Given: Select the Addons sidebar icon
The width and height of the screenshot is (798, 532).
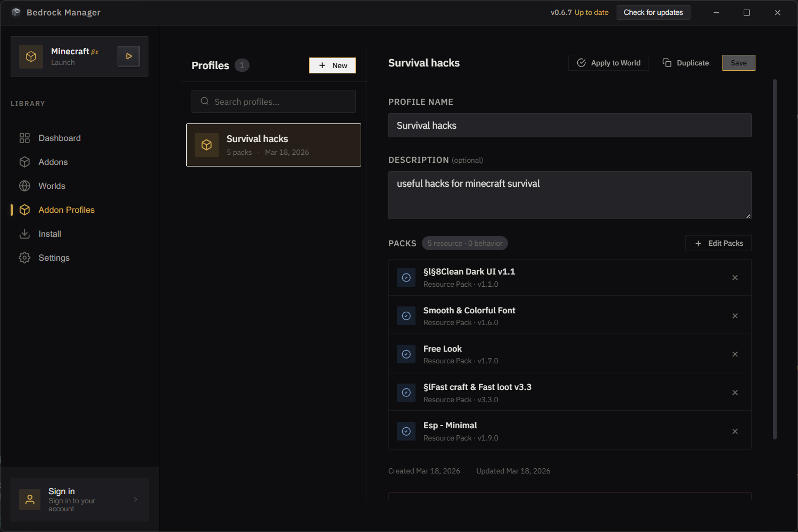Looking at the screenshot, I should coord(24,162).
